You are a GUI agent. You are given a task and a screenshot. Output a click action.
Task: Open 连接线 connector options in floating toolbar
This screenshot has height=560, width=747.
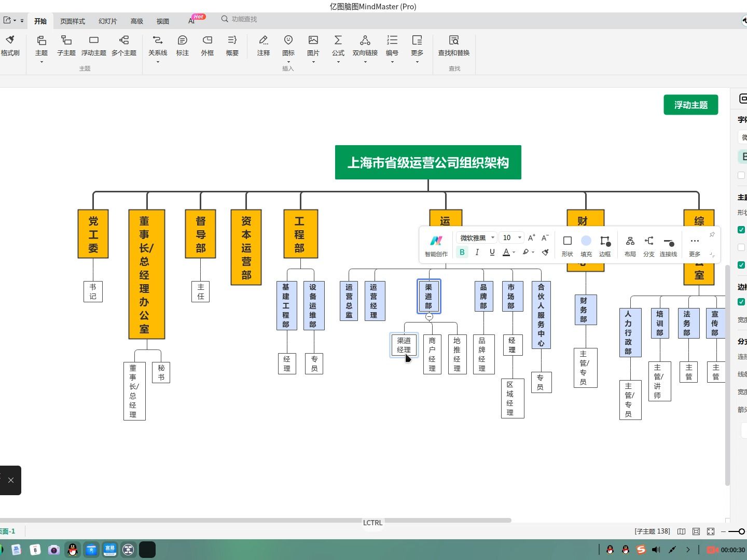point(668,246)
